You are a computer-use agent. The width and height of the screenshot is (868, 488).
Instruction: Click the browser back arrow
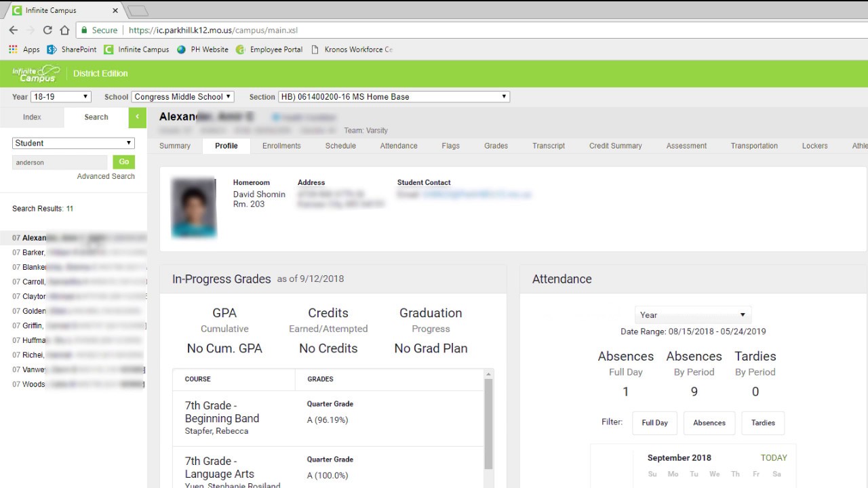pyautogui.click(x=14, y=30)
